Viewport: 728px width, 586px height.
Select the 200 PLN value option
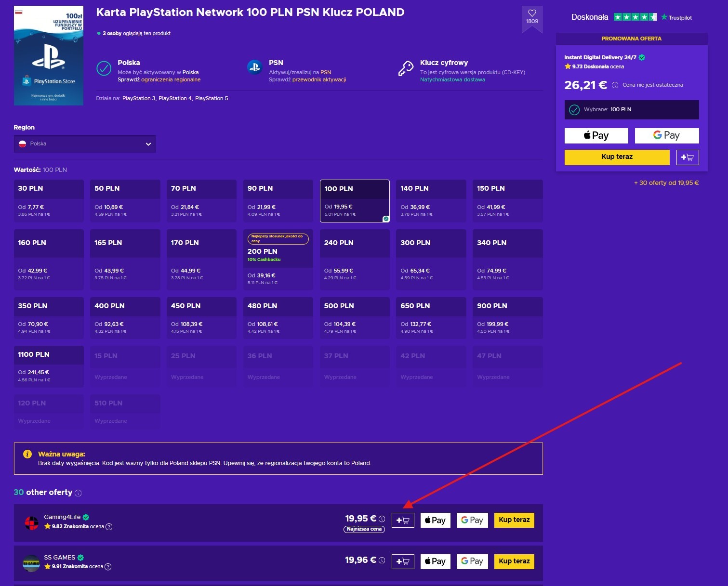(x=278, y=260)
